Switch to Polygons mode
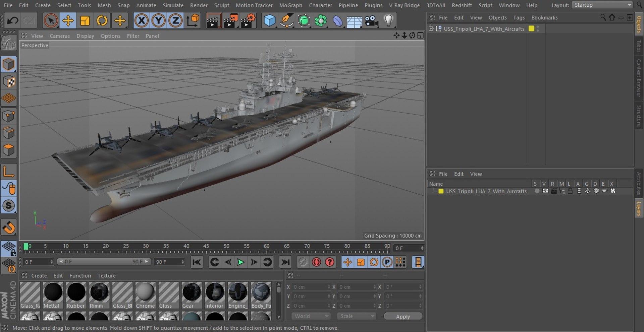 coord(9,150)
